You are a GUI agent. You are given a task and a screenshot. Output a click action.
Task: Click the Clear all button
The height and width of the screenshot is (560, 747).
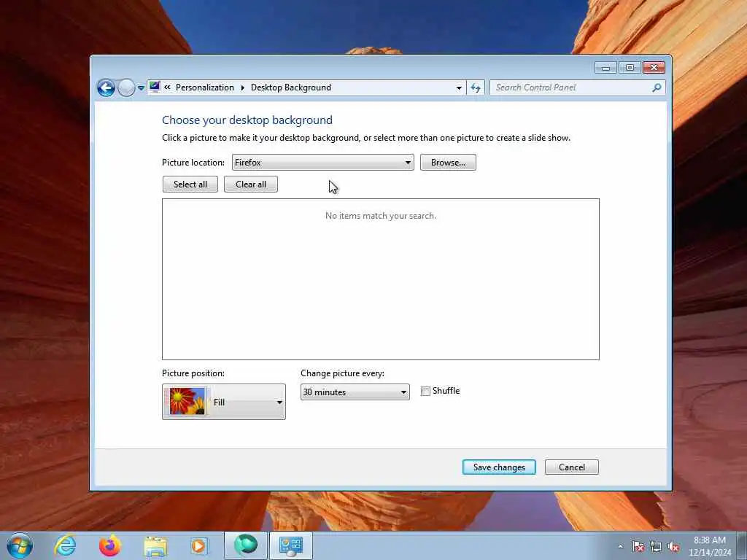pos(251,184)
